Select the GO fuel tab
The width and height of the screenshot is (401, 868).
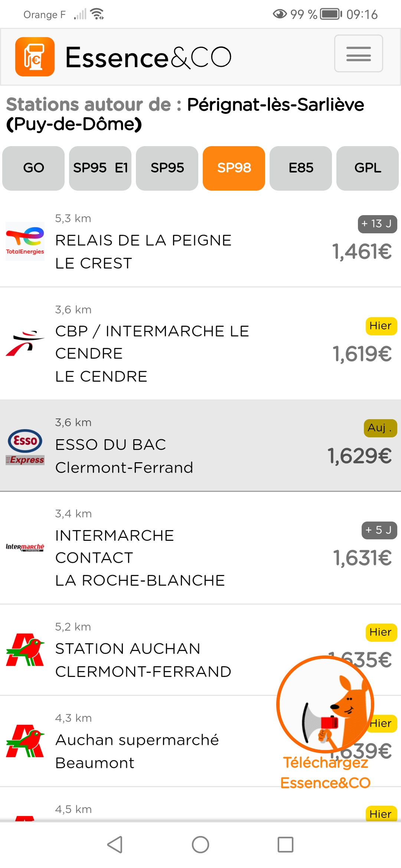click(x=33, y=168)
